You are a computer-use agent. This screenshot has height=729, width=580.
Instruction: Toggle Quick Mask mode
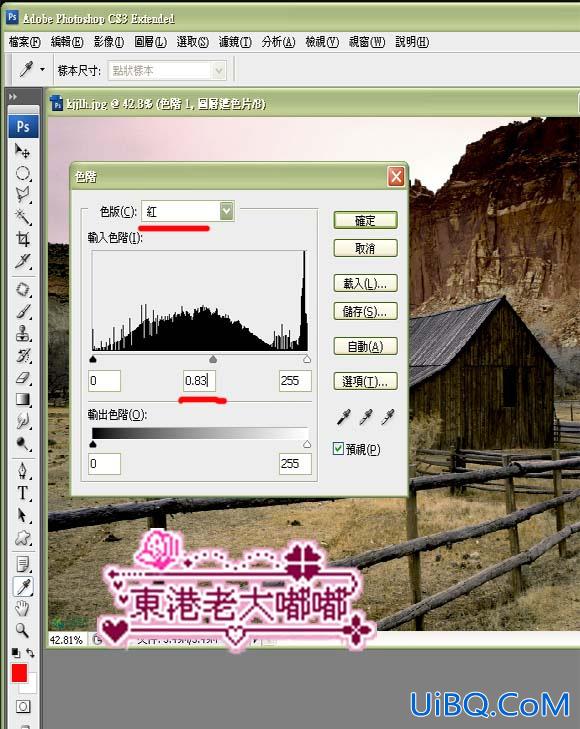[23, 707]
